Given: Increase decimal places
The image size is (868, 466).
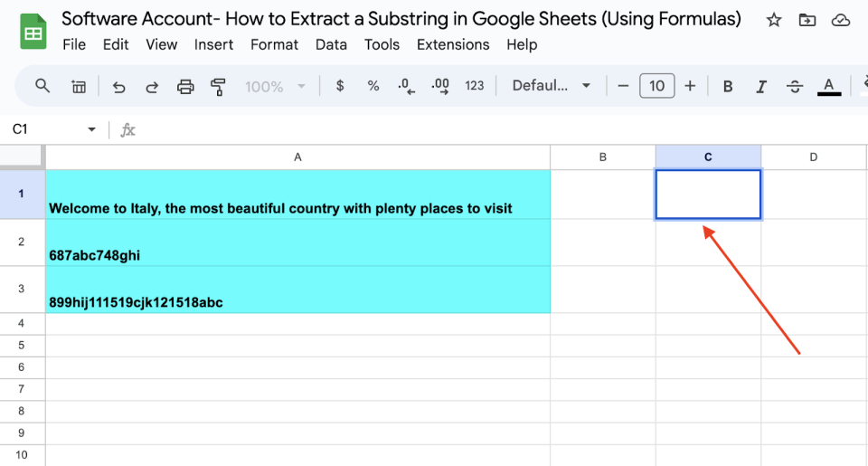Looking at the screenshot, I should (x=440, y=86).
